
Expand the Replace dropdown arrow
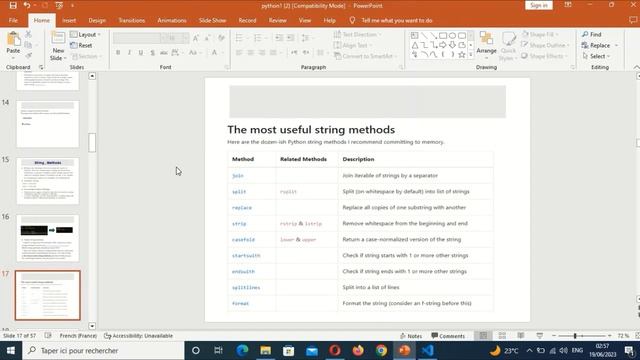616,45
